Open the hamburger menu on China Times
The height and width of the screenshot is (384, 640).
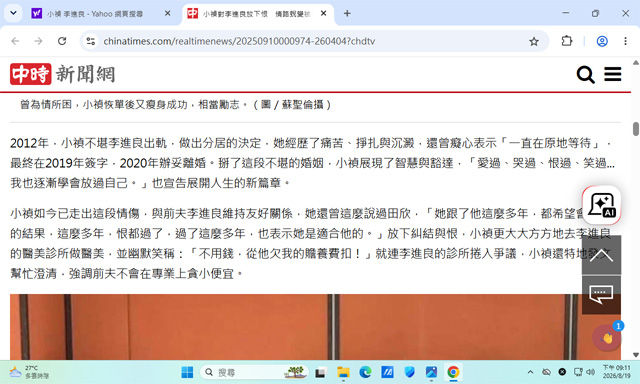point(613,74)
